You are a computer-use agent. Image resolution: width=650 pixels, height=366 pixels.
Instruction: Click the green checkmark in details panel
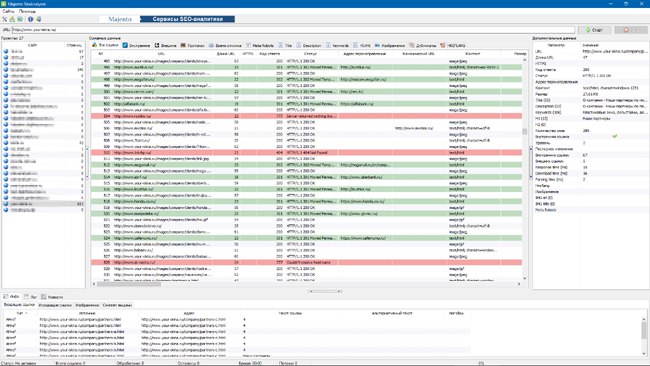click(x=615, y=136)
